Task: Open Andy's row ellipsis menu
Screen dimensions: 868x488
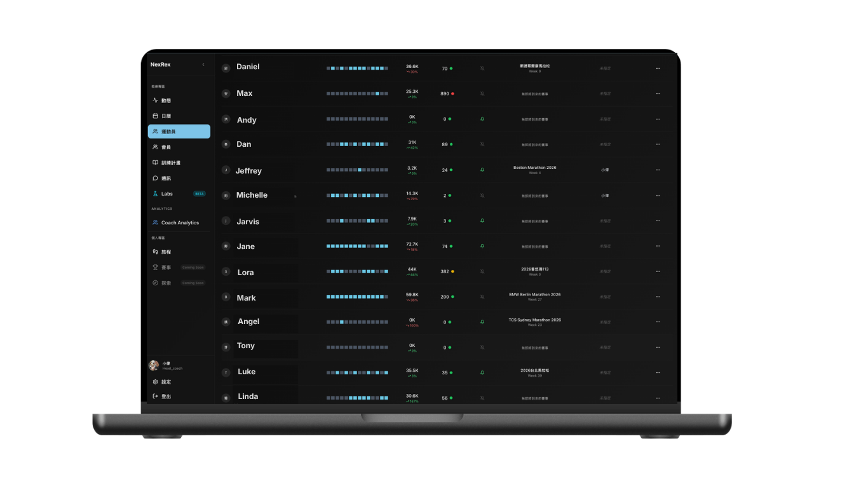Action: pyautogui.click(x=658, y=119)
